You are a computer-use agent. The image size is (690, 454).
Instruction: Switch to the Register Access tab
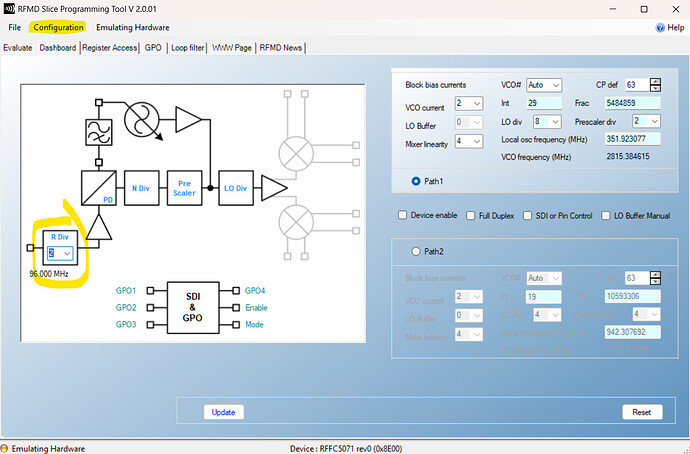tap(110, 47)
